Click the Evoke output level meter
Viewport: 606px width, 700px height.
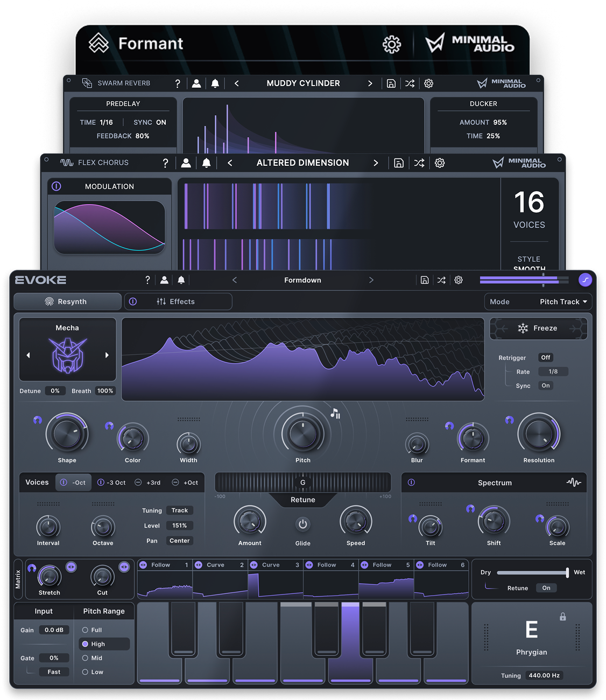[524, 280]
